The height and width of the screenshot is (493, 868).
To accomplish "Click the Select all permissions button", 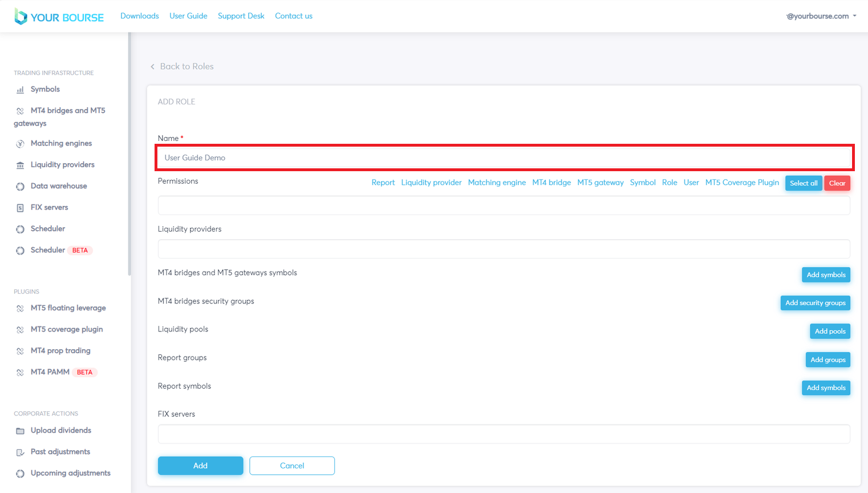I will click(x=804, y=183).
